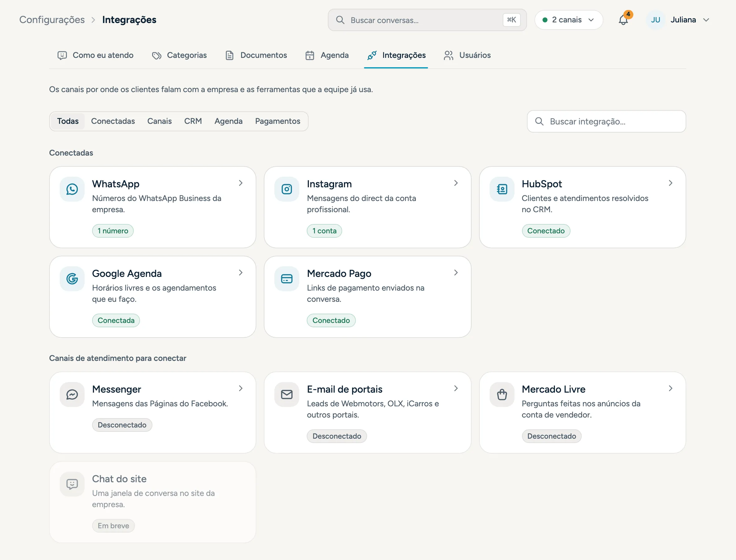Click the WhatsApp integration icon

72,189
